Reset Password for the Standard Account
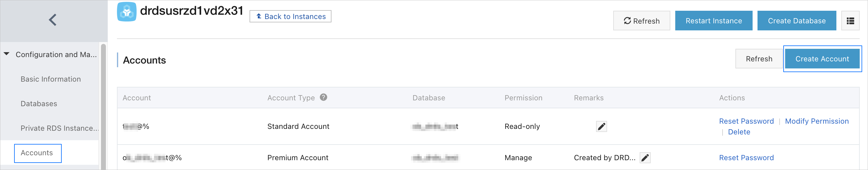The height and width of the screenshot is (170, 868). coord(746,121)
